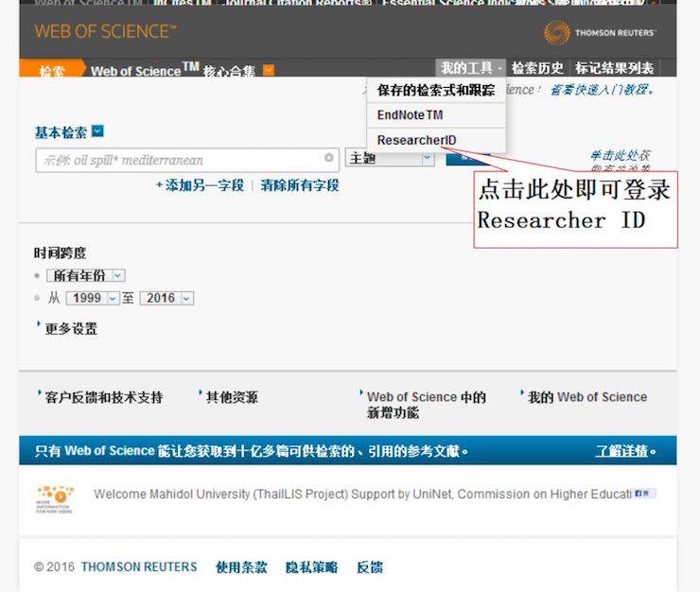This screenshot has width=700, height=592.
Task: Click the Web of Science logo
Action: 105,32
